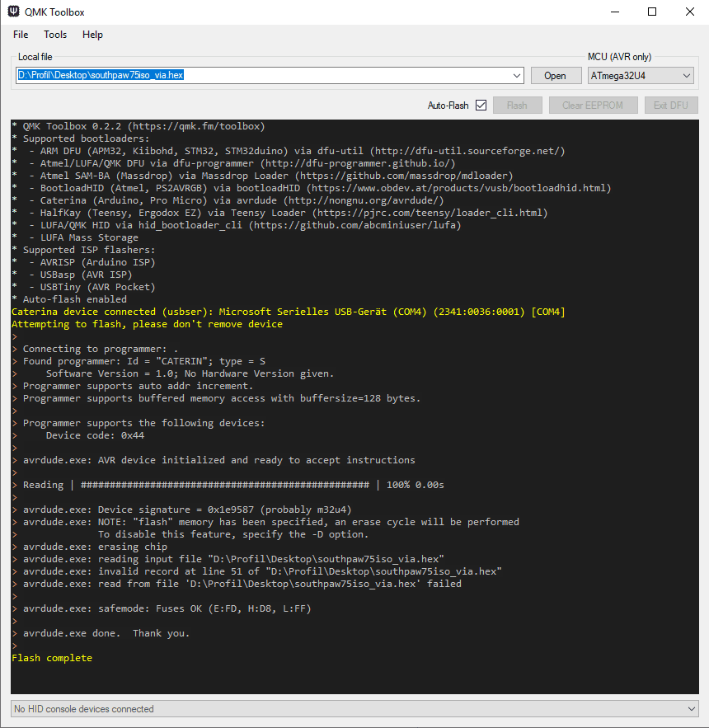Click the Clear EEPROM button

click(x=593, y=106)
